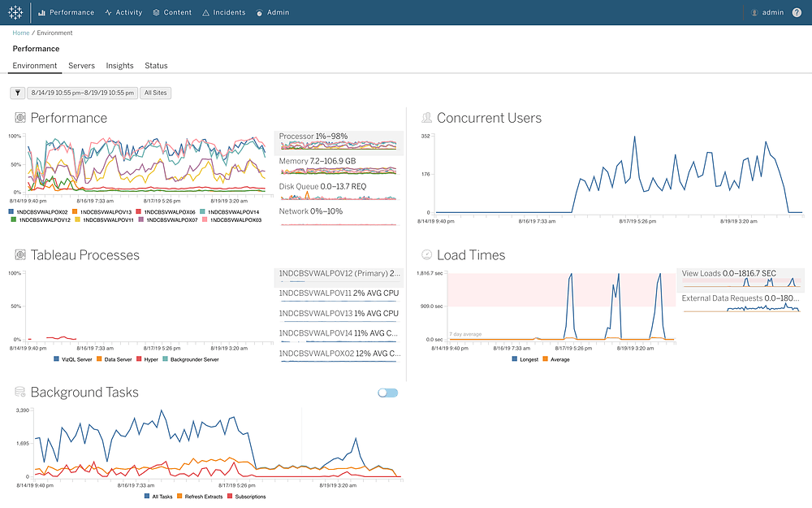
Task: Click the Data Server legend entry
Action: click(x=114, y=359)
